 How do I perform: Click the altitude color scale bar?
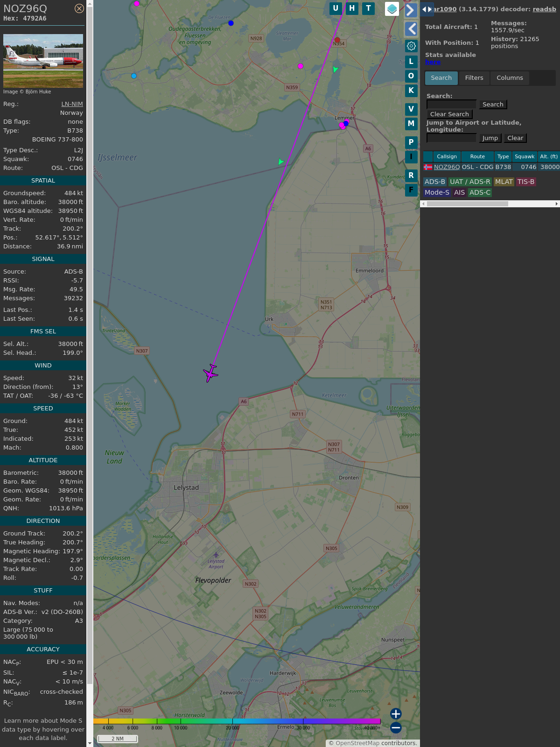click(237, 721)
